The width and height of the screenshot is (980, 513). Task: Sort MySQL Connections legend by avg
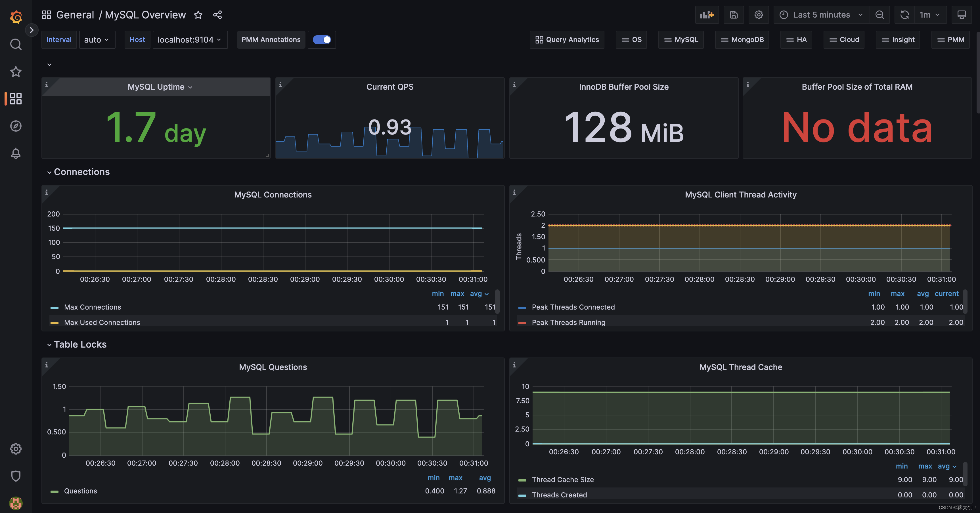tap(479, 294)
